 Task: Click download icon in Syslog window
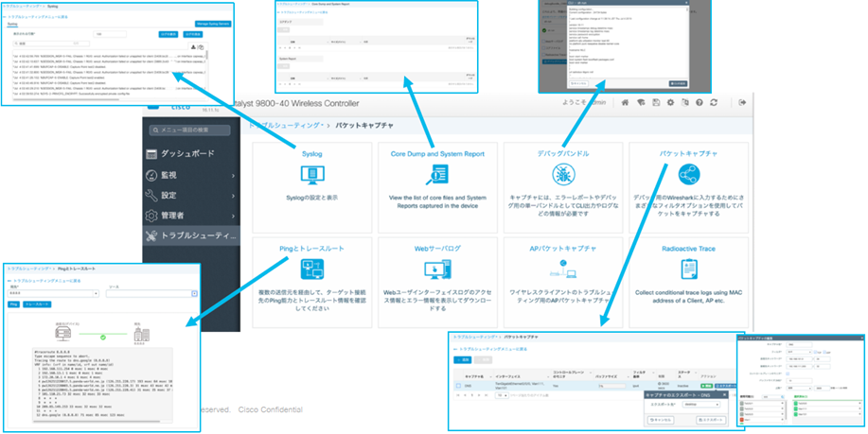click(193, 47)
